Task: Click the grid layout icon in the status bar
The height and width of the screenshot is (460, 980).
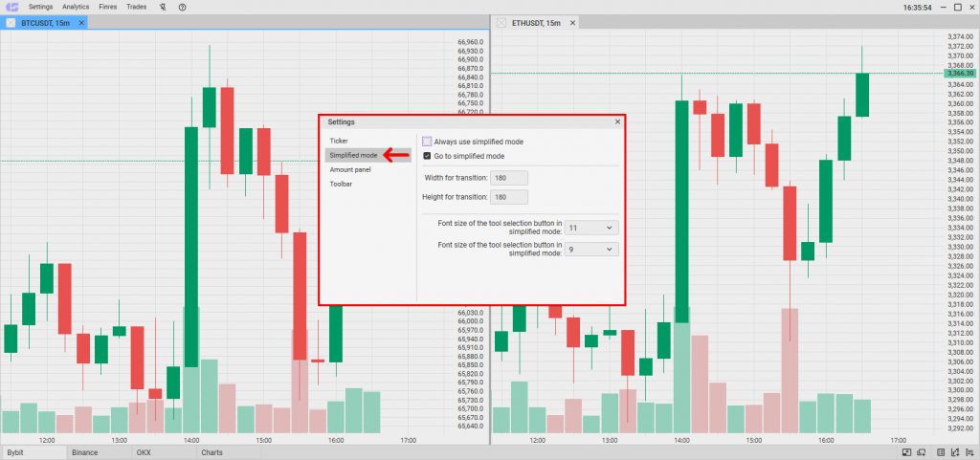Action: 942,452
